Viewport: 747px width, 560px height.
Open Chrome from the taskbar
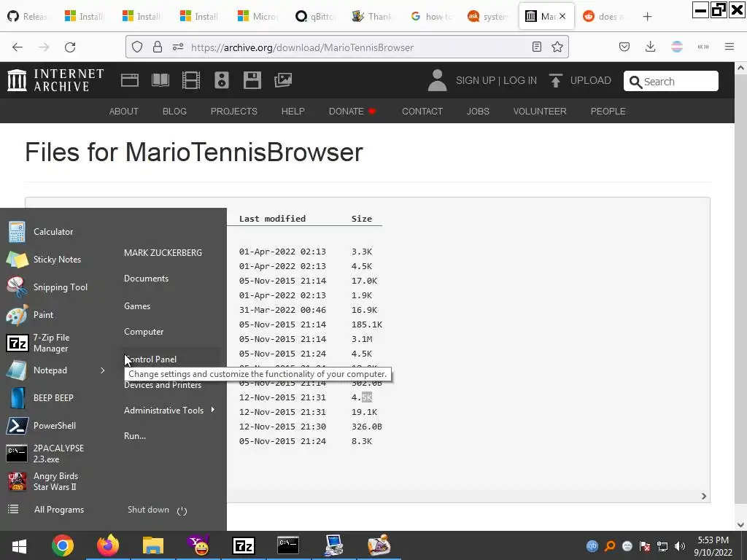(63, 545)
